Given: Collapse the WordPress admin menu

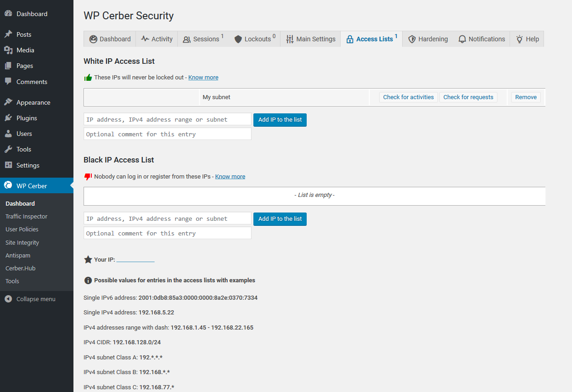Looking at the screenshot, I should [x=29, y=298].
